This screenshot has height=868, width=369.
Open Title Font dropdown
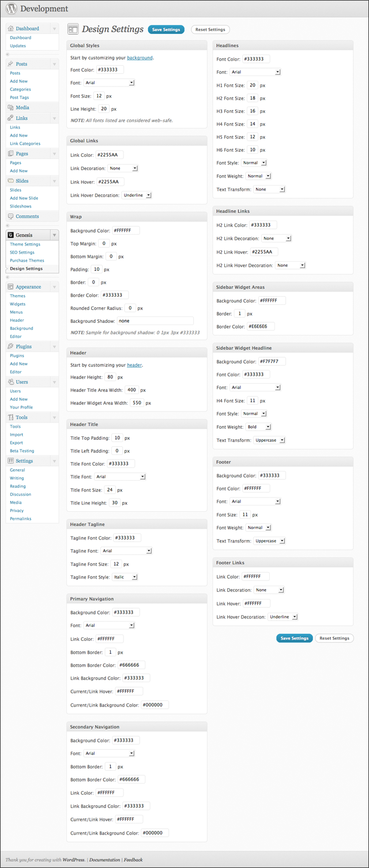click(120, 477)
